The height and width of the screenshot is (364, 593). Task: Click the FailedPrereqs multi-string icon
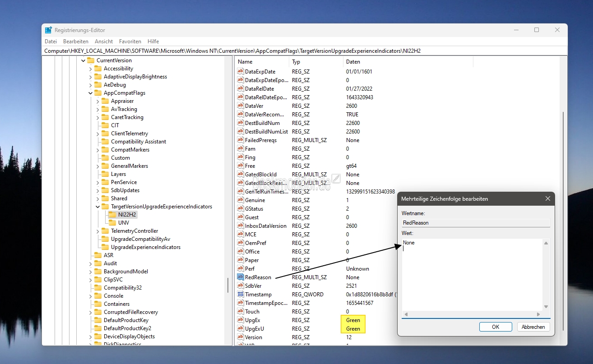click(x=240, y=140)
